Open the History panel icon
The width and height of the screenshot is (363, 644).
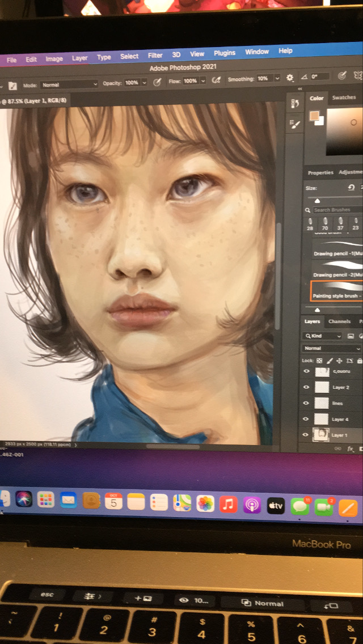tap(294, 103)
